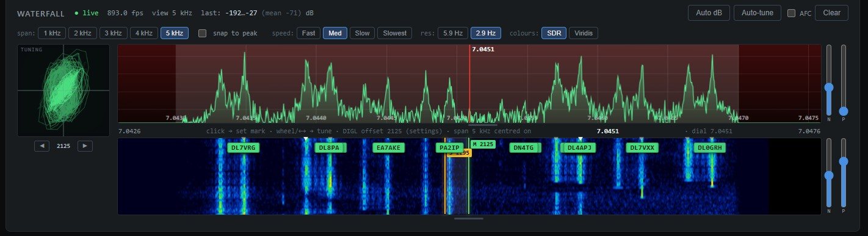The width and height of the screenshot is (868, 236).
Task: Set span to 5 kHz
Action: (x=175, y=33)
